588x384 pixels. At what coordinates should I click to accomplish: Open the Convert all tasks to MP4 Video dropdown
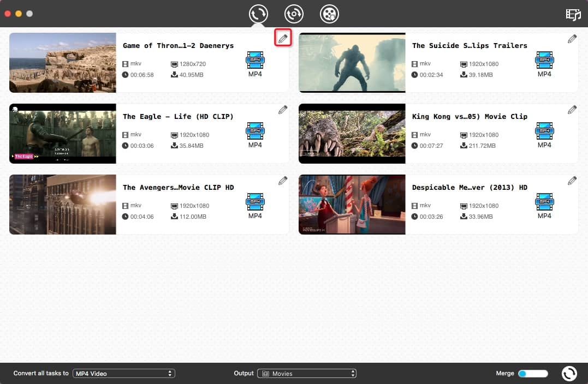tap(124, 374)
